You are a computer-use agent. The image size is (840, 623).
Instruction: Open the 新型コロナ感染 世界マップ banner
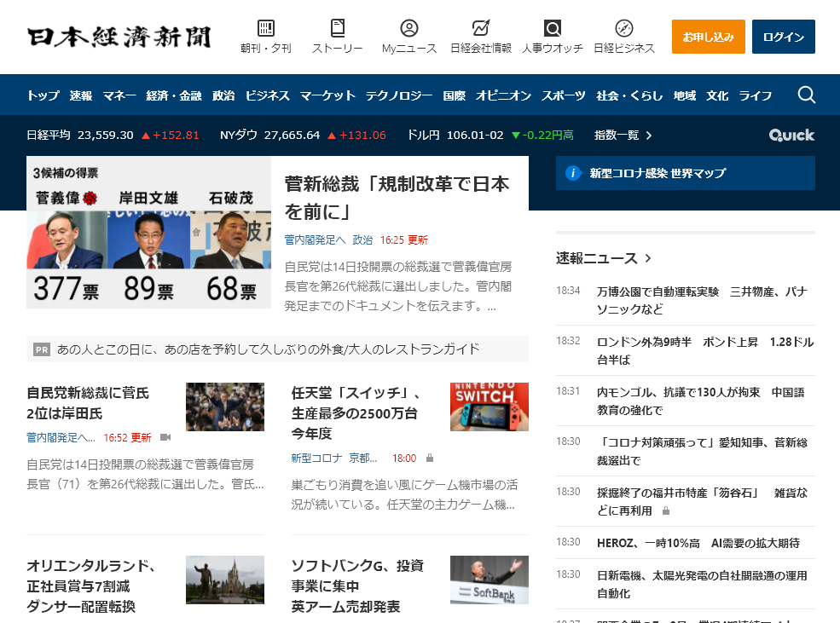pyautogui.click(x=685, y=173)
